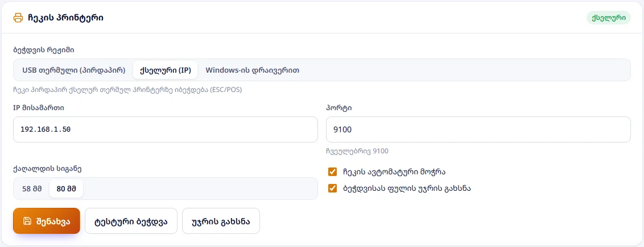Screen dimensions: 644x247
Task: Select USB თერმული (პირდაპირ) print mode
Action: (x=74, y=70)
